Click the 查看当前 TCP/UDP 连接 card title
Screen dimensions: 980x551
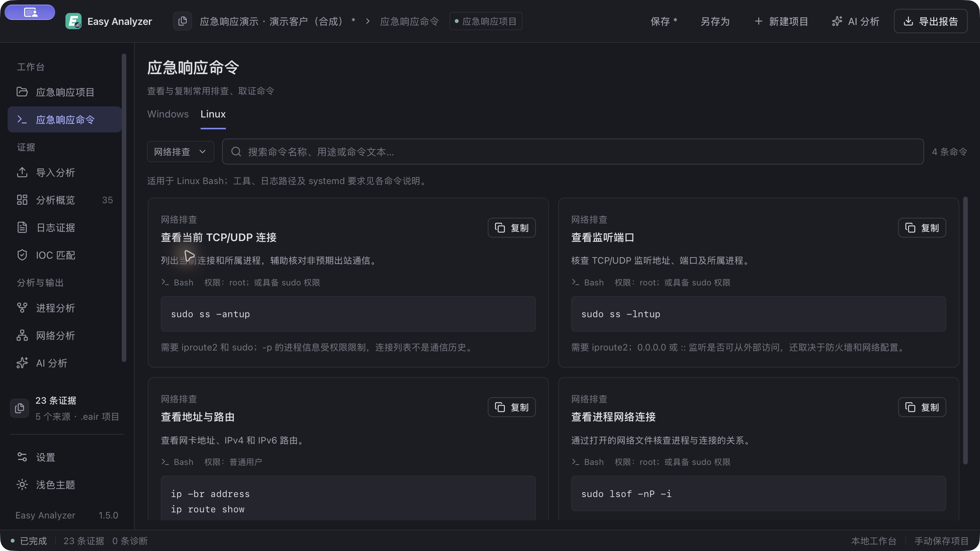219,238
